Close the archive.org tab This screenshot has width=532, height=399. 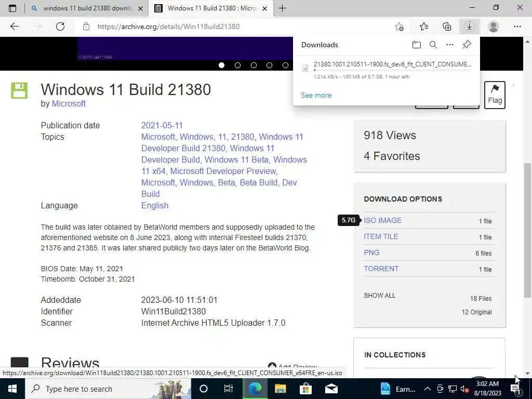pos(265,8)
